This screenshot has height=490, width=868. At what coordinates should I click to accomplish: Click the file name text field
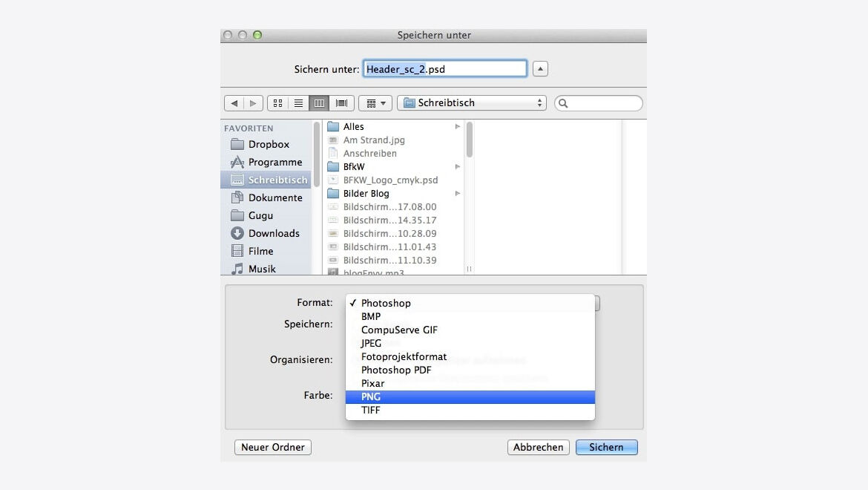click(x=444, y=69)
